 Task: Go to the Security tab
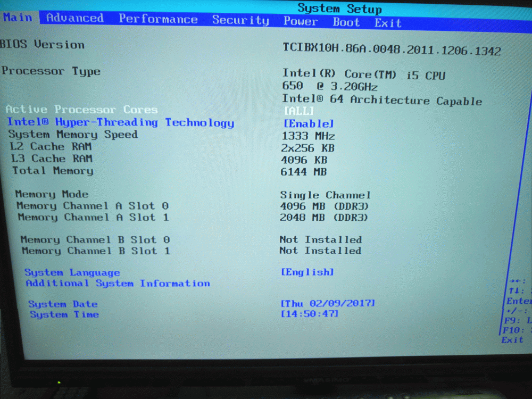[x=240, y=20]
